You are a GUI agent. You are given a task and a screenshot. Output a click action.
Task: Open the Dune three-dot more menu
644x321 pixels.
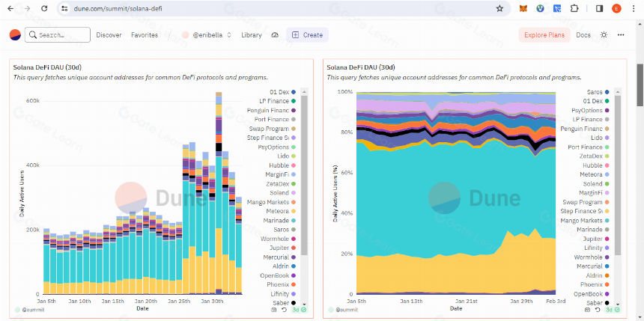coord(621,35)
